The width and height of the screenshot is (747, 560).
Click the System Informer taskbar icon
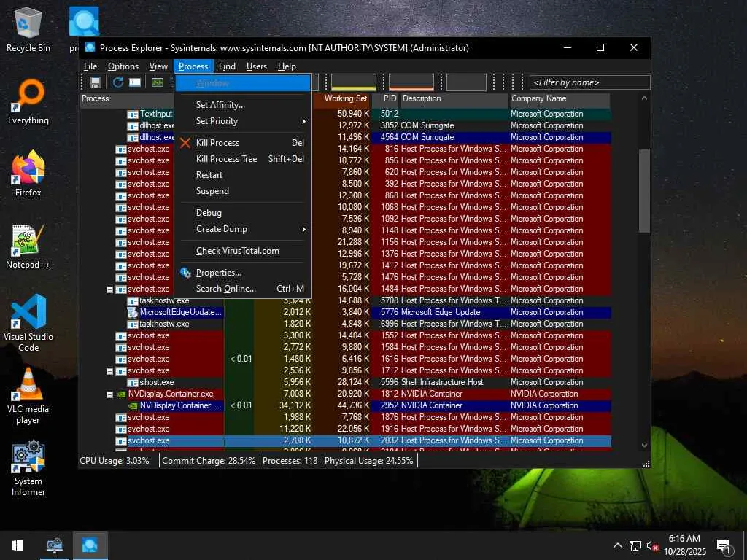(x=54, y=545)
